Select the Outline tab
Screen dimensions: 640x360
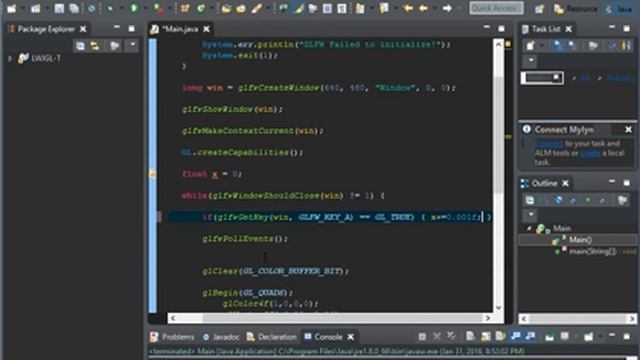click(x=544, y=183)
